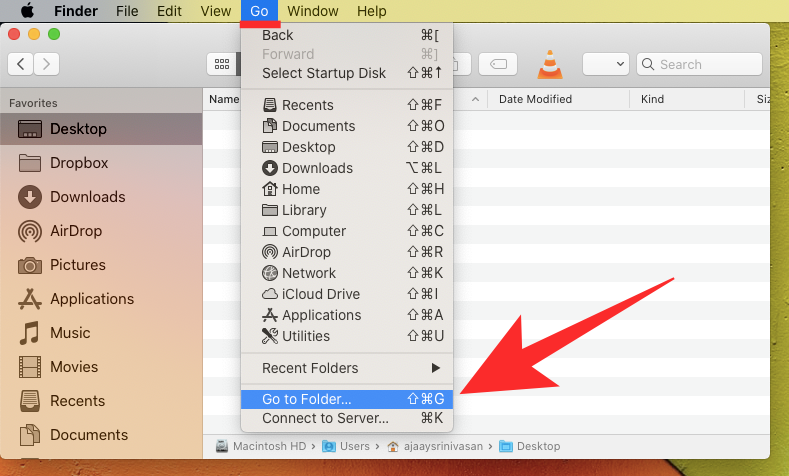Switch to icon view mode button
This screenshot has height=476, width=789.
221,64
